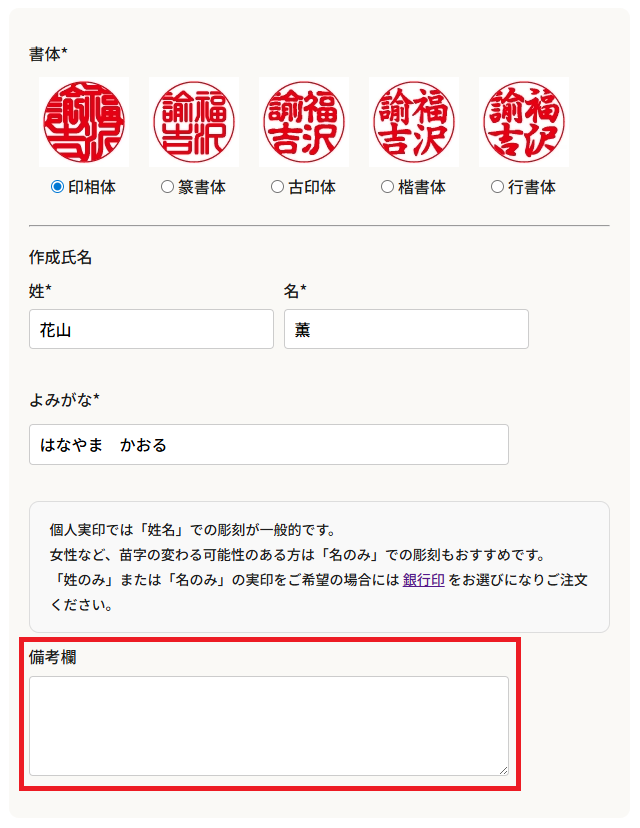Click the 備考欄 textarea resize handle

tap(503, 769)
